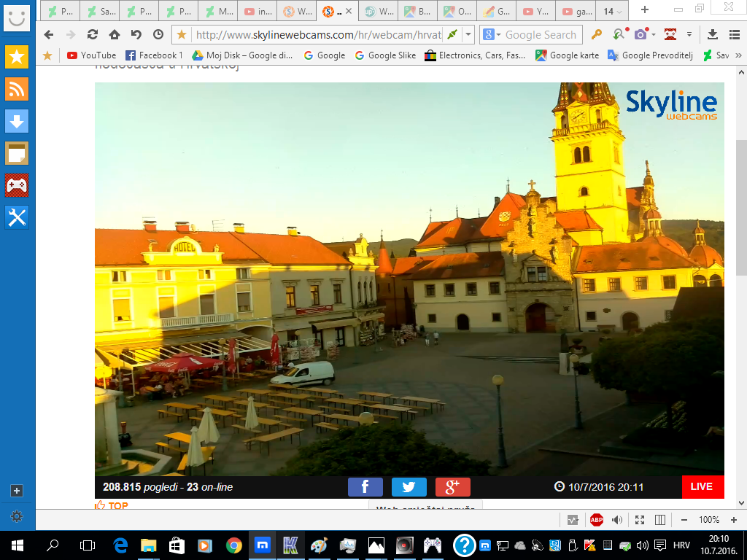
Task: Click the Snap camera toolbar icon
Action: click(x=640, y=34)
